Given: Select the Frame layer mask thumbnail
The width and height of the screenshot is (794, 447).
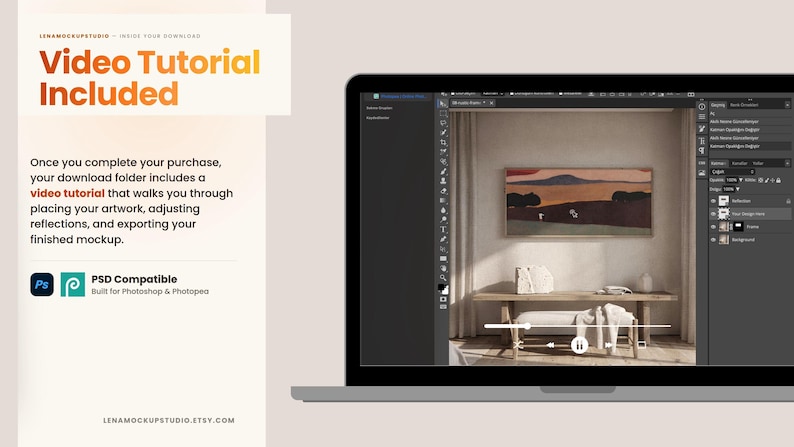Looking at the screenshot, I should click(x=738, y=226).
